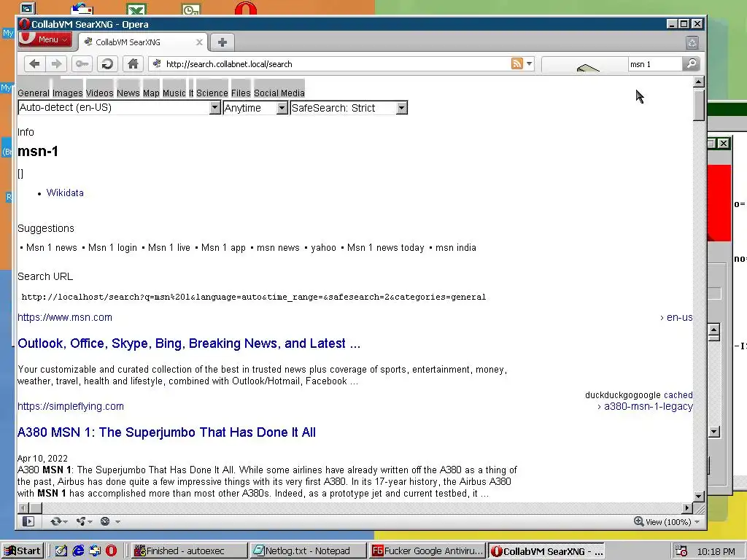The image size is (747, 560).
Task: Click suggestion Msn 1 live
Action: tap(169, 248)
